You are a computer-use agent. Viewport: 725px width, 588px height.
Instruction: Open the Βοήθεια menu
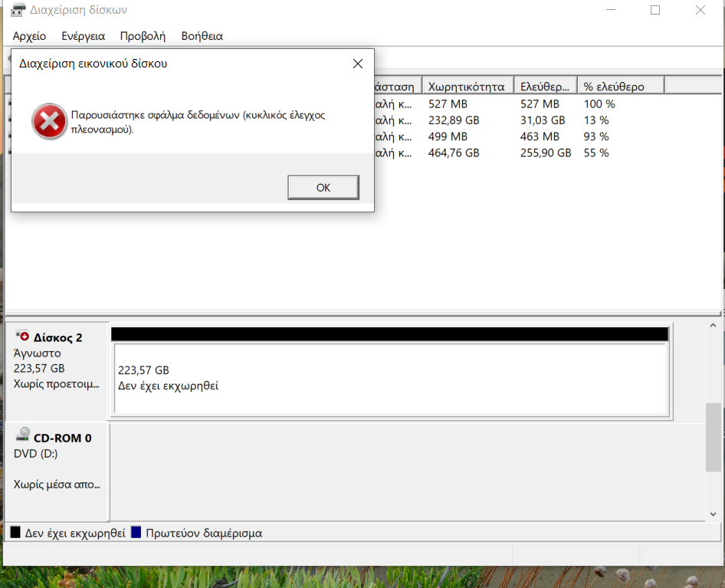pos(202,36)
